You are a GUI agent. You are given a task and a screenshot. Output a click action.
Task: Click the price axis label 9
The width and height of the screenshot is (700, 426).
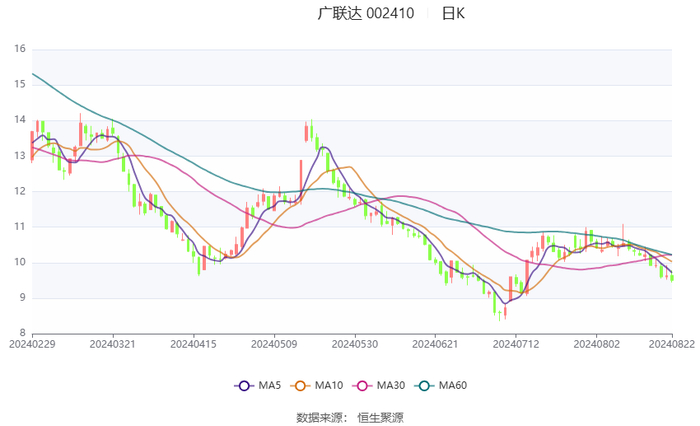click(22, 297)
